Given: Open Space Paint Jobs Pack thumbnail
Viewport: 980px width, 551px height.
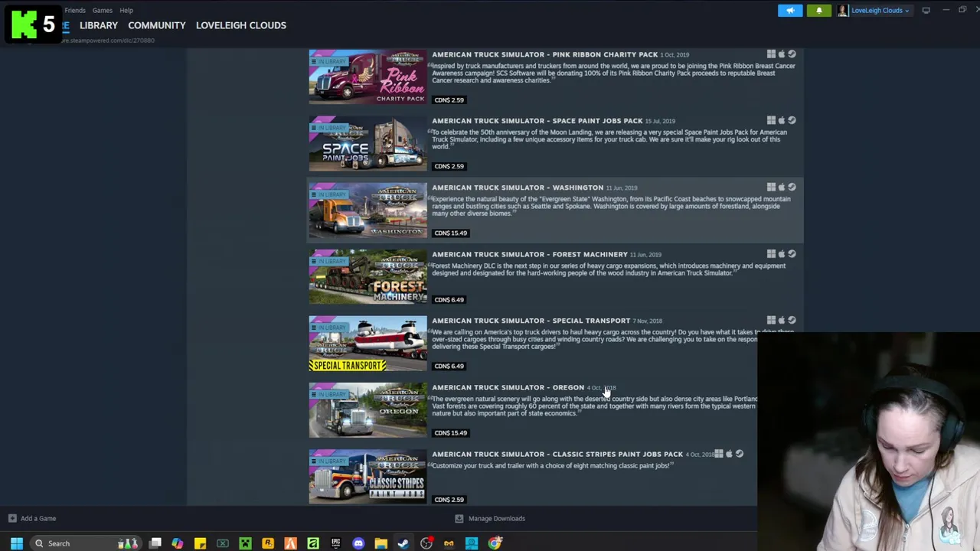Looking at the screenshot, I should pyautogui.click(x=368, y=143).
